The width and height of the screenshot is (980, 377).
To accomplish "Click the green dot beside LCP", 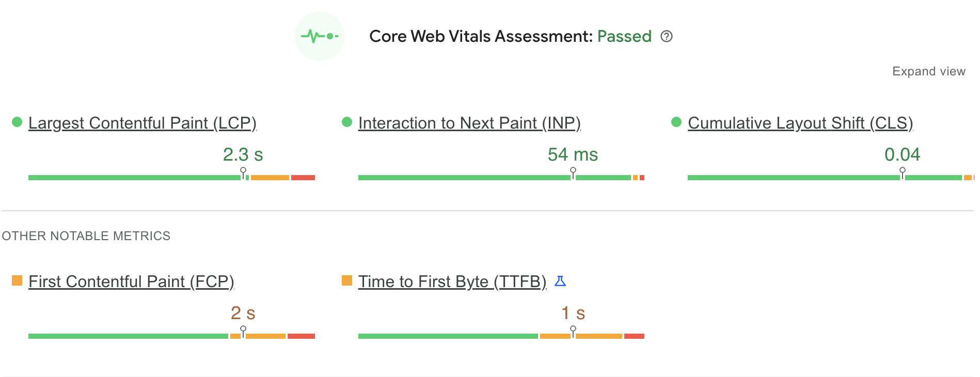I will coord(17,122).
